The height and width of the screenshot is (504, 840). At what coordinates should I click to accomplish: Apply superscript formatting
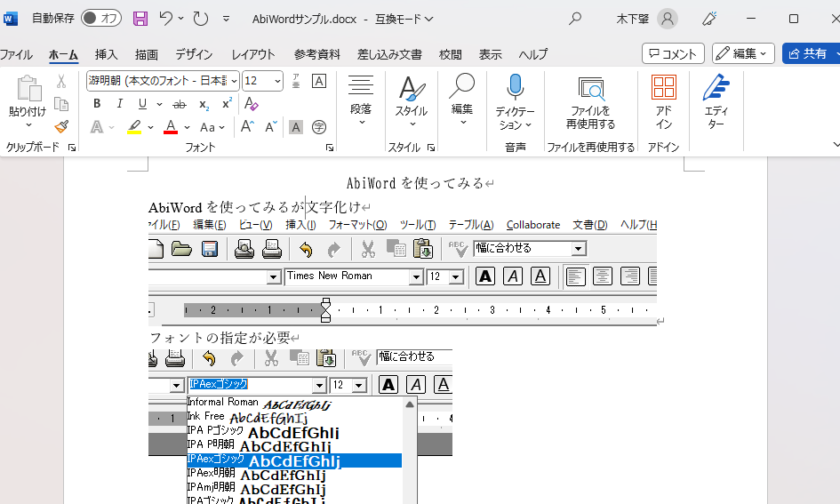point(228,103)
